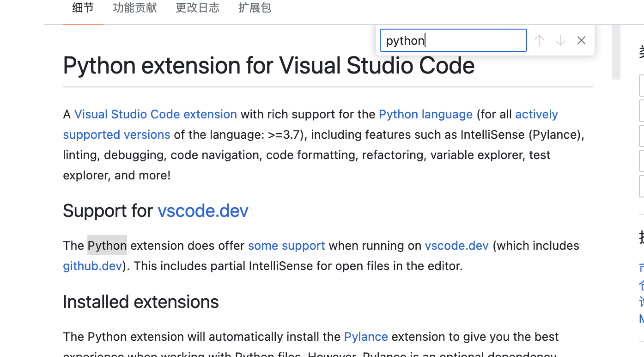This screenshot has width=644, height=357.
Task: Open the 功能贡献 tab
Action: pos(135,8)
